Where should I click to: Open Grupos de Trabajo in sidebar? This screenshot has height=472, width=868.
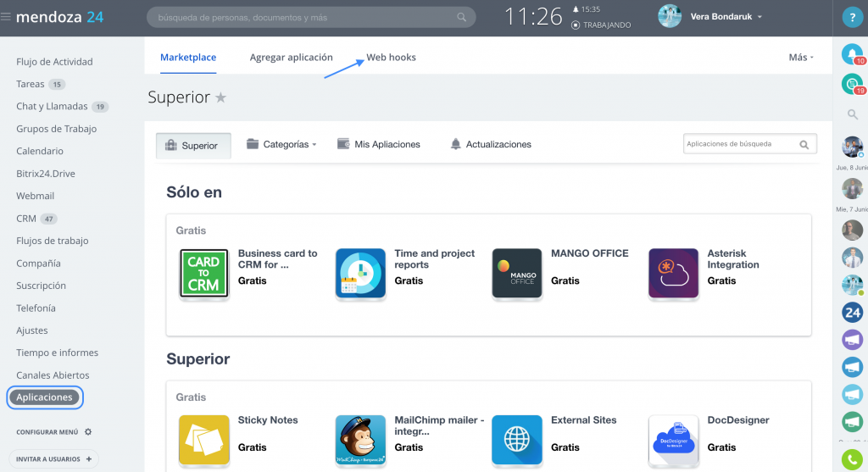[x=57, y=129]
